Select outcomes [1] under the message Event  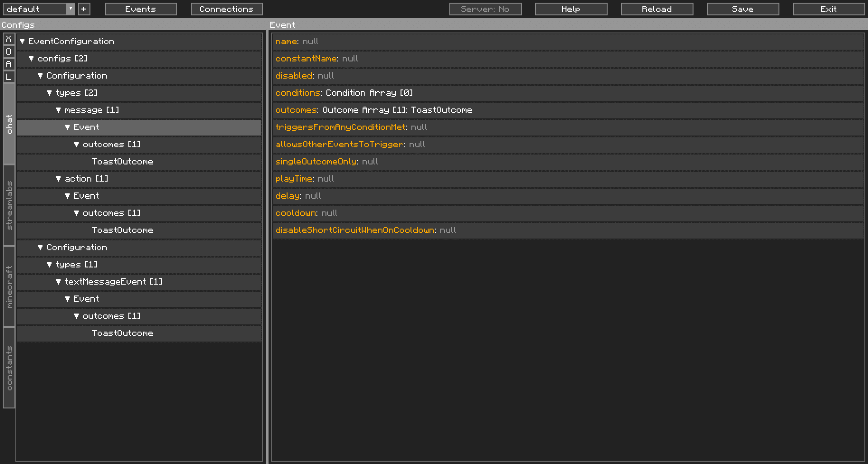(139, 145)
